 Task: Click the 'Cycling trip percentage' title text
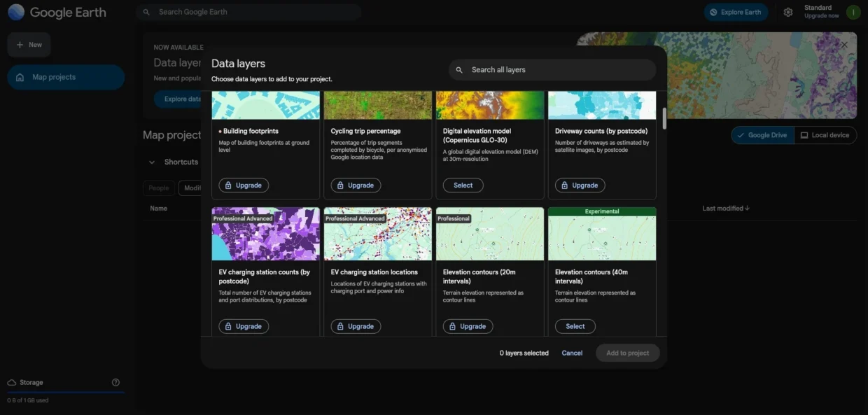(x=366, y=131)
